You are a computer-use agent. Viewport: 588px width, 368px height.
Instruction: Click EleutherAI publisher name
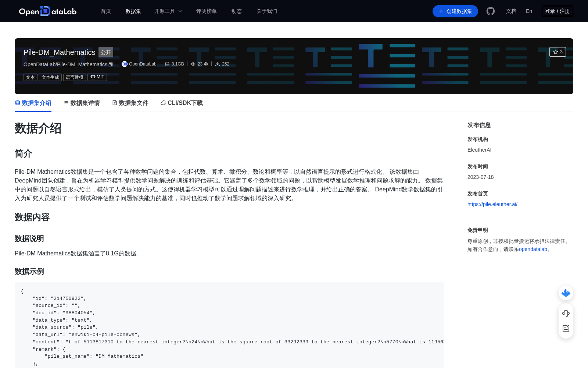click(x=479, y=150)
